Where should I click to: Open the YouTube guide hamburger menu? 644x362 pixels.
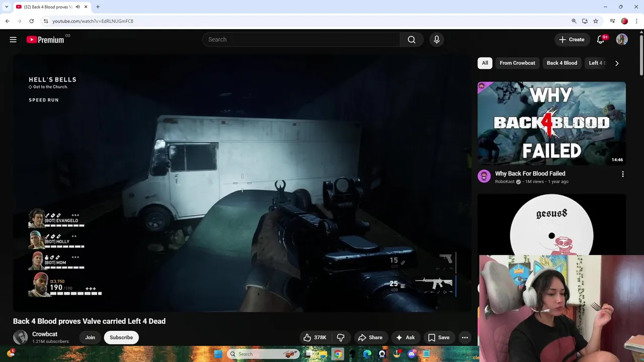click(13, 40)
